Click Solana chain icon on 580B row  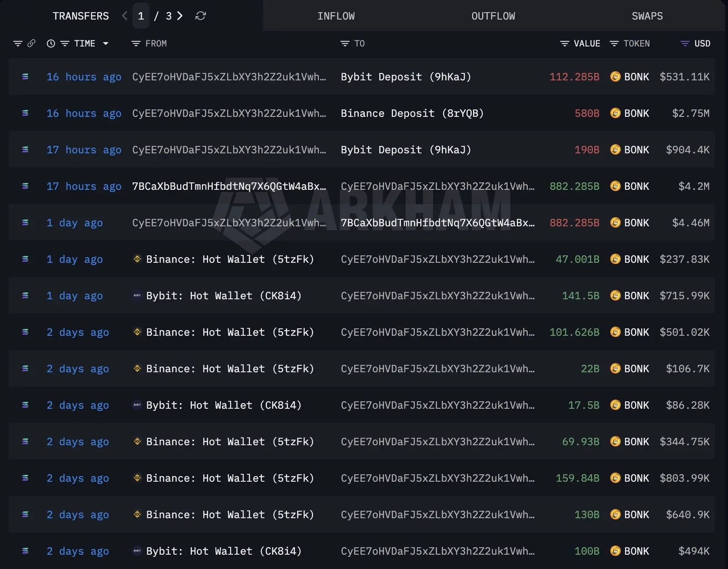tap(25, 113)
